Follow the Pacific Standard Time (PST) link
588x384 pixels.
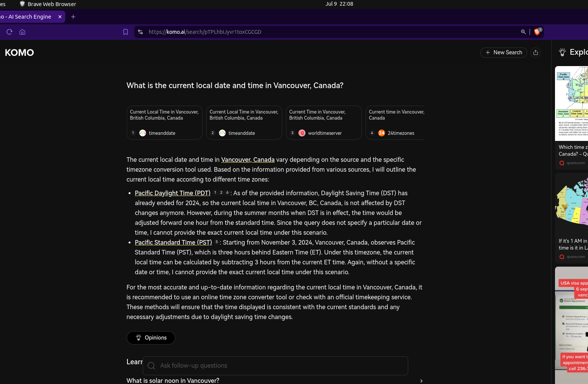173,242
